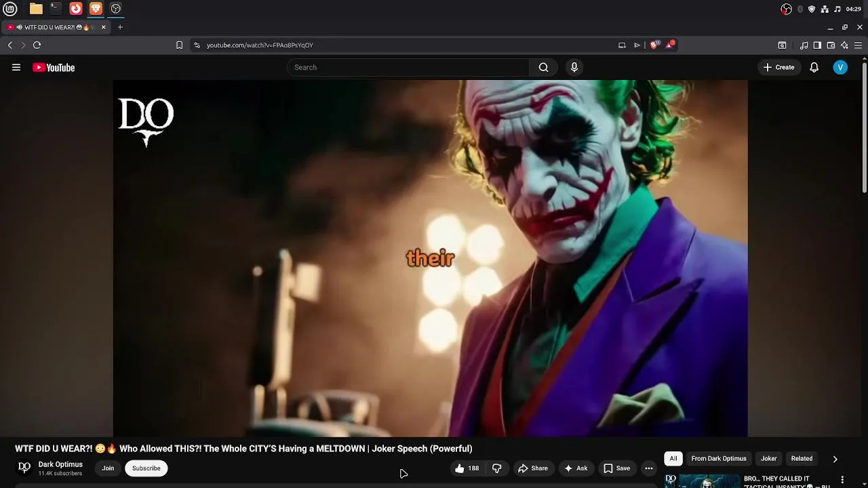Filter suggestions by 'Joker' chip

768,459
